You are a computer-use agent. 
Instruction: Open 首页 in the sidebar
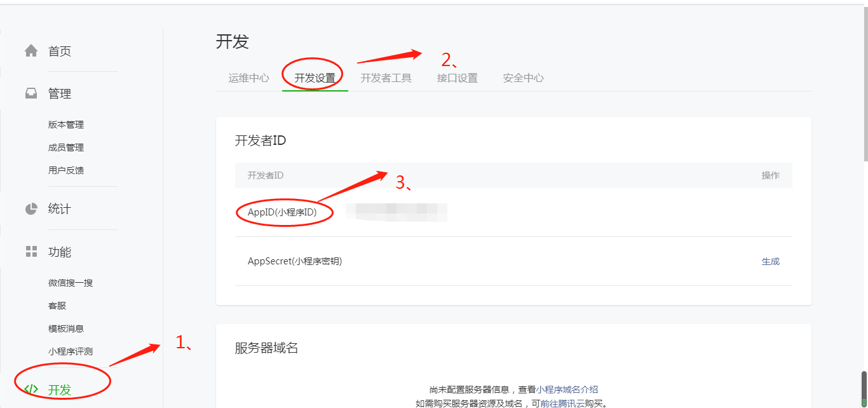click(60, 51)
